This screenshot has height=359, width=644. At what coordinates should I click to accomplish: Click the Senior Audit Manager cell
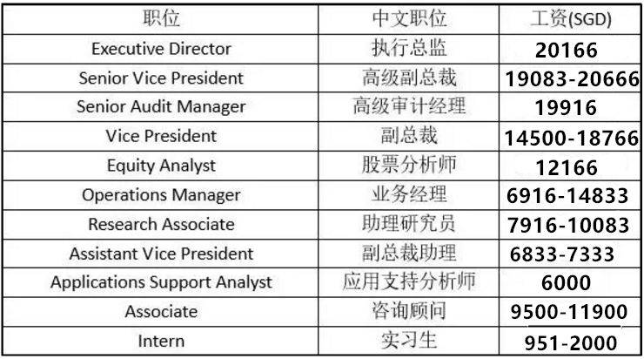161,107
